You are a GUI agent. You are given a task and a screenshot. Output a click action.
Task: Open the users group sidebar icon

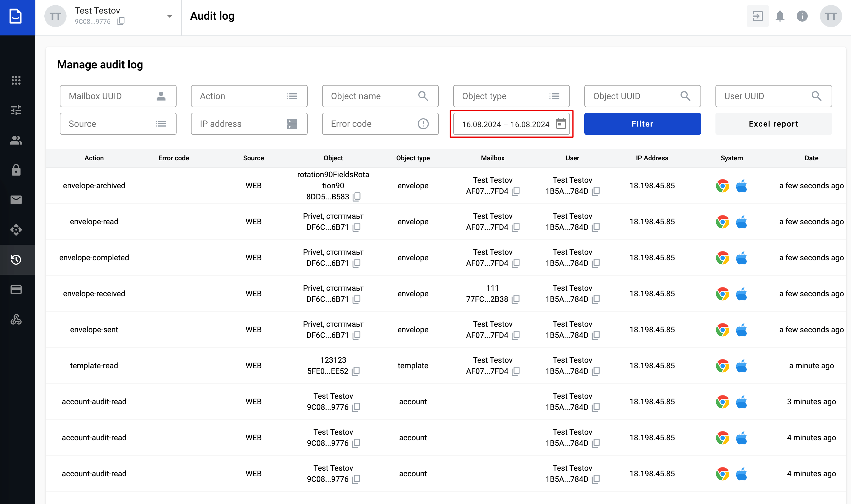pos(16,140)
